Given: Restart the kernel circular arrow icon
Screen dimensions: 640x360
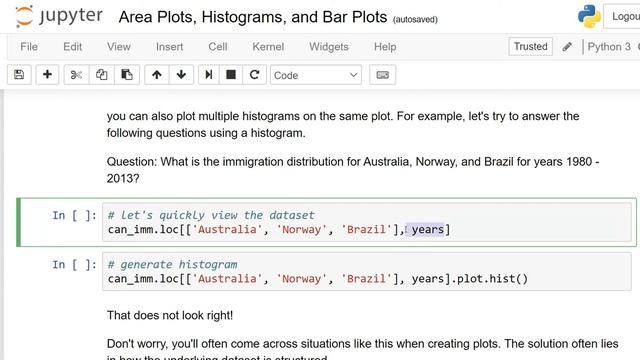Looking at the screenshot, I should tap(254, 75).
